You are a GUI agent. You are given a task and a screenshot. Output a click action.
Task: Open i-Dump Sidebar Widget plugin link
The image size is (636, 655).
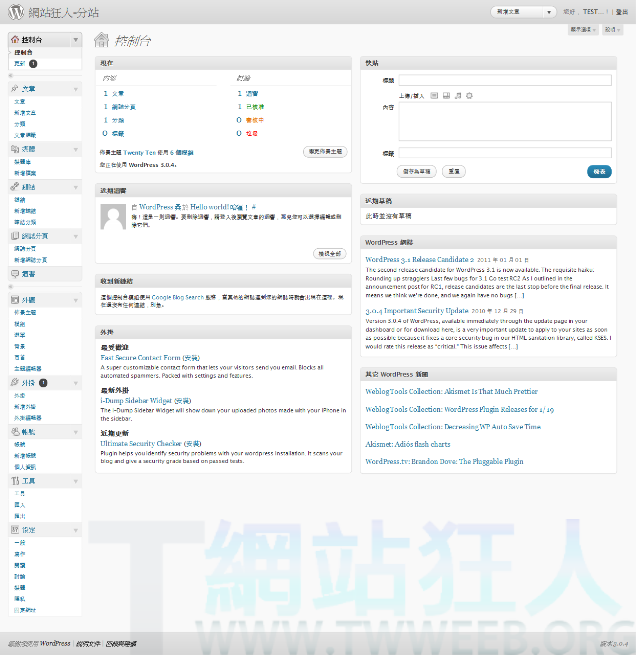pyautogui.click(x=136, y=401)
